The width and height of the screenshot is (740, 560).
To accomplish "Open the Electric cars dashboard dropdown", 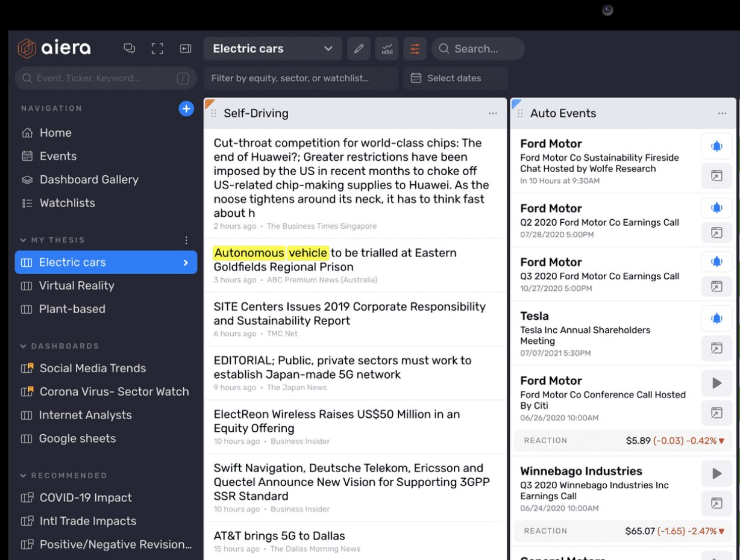I will [x=272, y=49].
